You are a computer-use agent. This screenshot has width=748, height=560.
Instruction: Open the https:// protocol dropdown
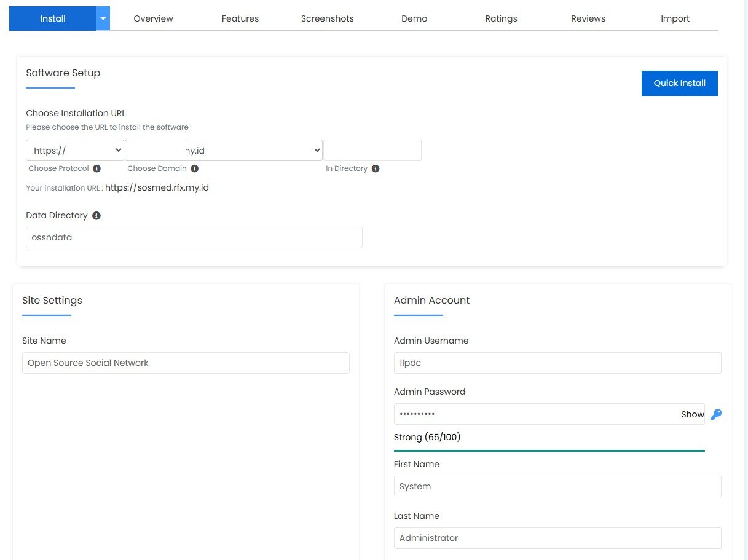click(x=75, y=151)
